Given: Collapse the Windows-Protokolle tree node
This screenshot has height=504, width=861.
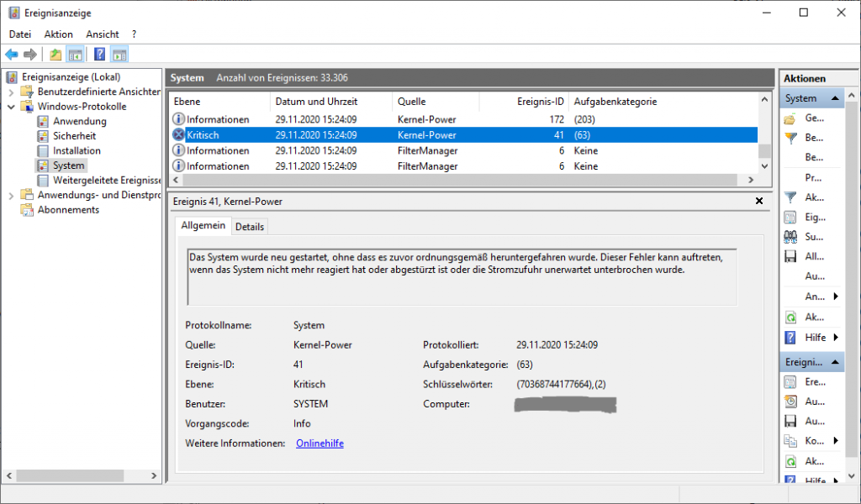Looking at the screenshot, I should click(11, 107).
